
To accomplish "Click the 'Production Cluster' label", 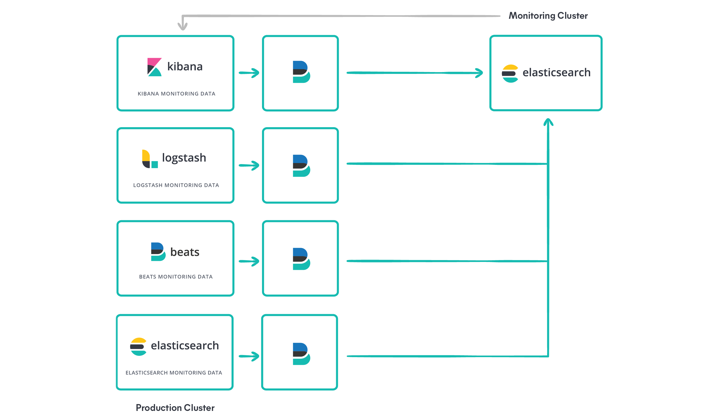I will coord(175,408).
